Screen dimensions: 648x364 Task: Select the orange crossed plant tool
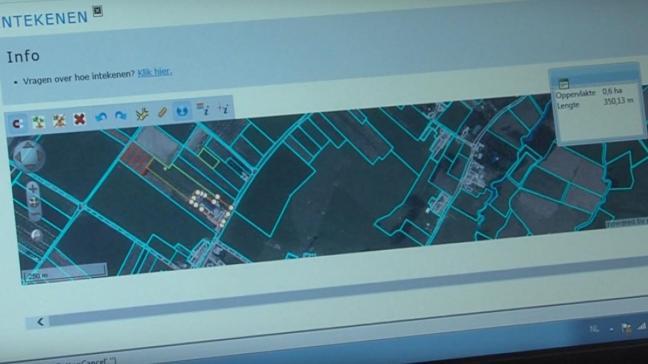[x=59, y=121]
